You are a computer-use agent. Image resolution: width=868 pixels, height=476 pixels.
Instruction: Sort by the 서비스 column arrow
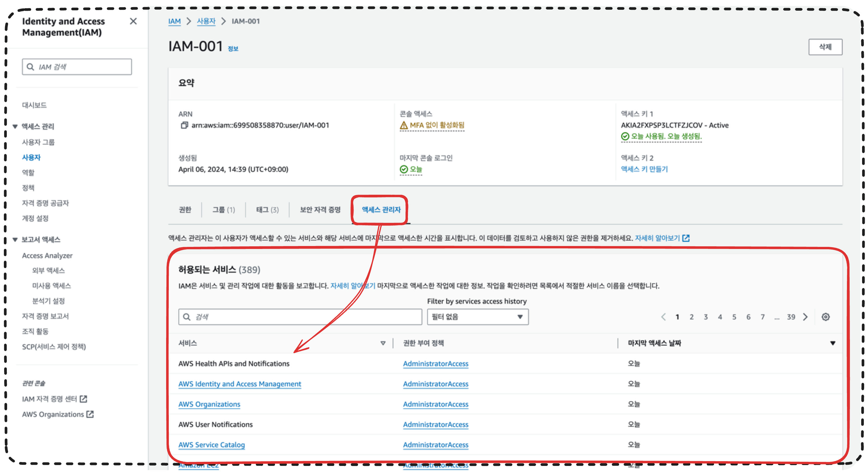383,343
